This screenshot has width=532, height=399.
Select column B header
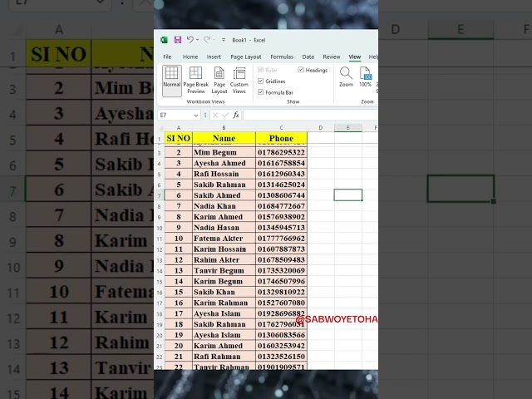pyautogui.click(x=224, y=128)
